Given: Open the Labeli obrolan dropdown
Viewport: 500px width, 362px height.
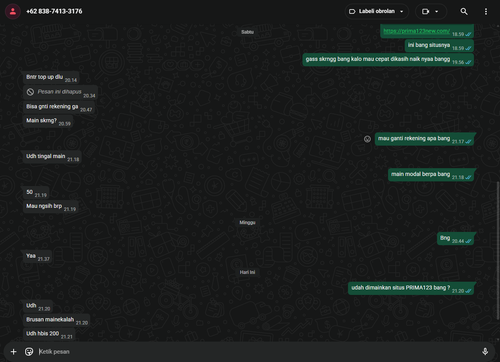Looking at the screenshot, I should 377,11.
